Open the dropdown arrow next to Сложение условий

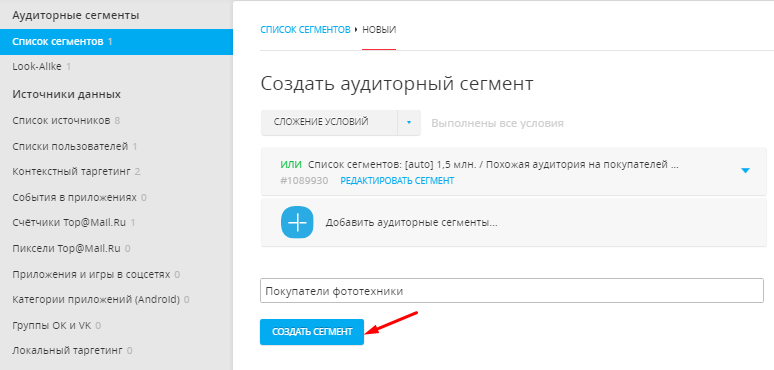coord(409,122)
